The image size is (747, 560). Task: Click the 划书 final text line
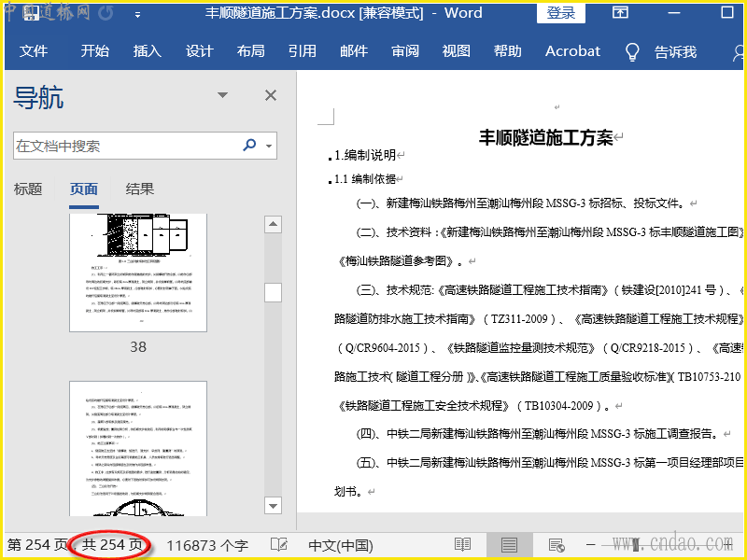(x=348, y=492)
